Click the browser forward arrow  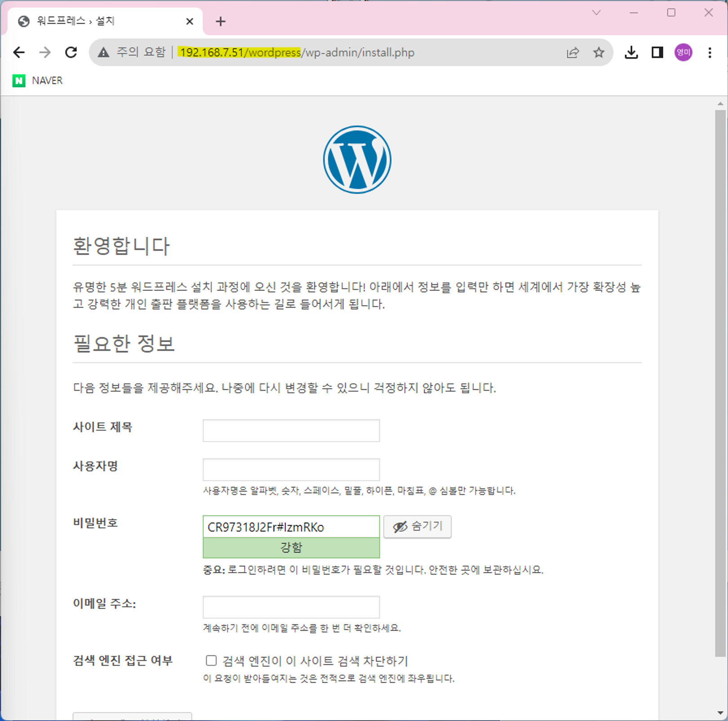[45, 53]
